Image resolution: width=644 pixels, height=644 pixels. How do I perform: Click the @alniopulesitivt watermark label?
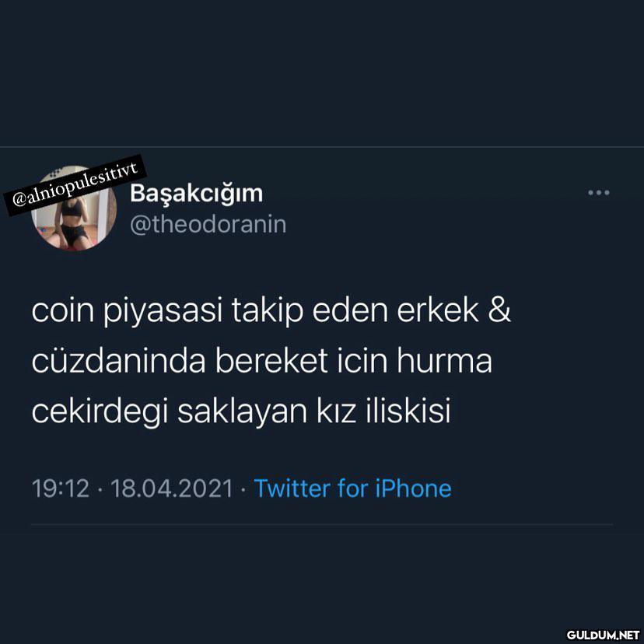[x=75, y=185]
